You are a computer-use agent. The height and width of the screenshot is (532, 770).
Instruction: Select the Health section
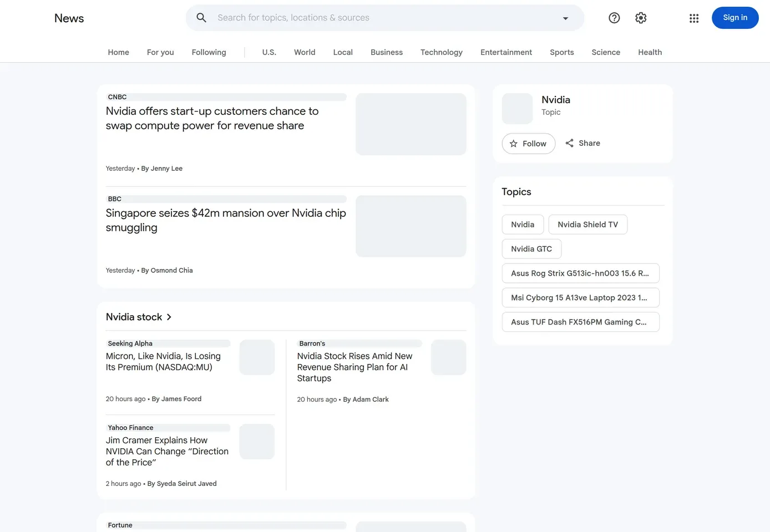pyautogui.click(x=650, y=52)
